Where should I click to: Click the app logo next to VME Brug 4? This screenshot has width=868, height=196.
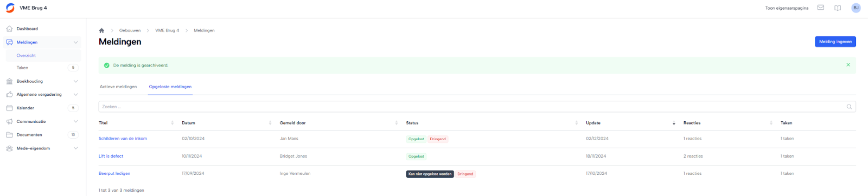pos(10,8)
